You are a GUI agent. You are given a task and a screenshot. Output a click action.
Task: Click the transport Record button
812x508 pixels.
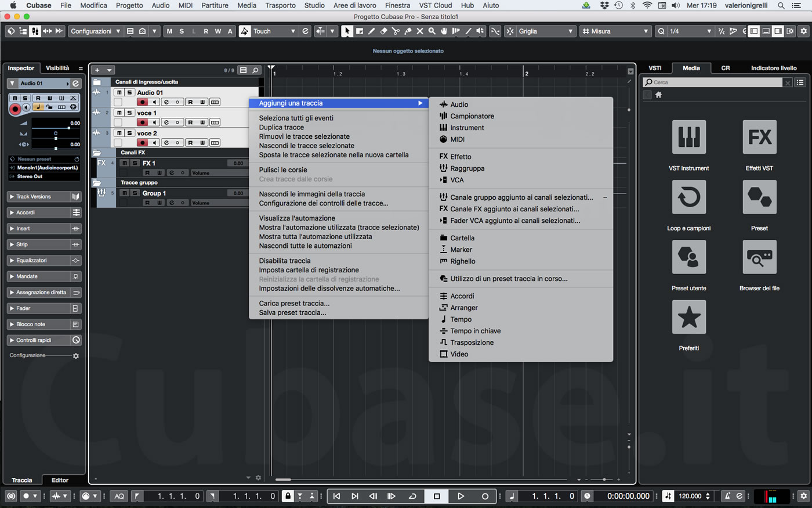(x=485, y=496)
